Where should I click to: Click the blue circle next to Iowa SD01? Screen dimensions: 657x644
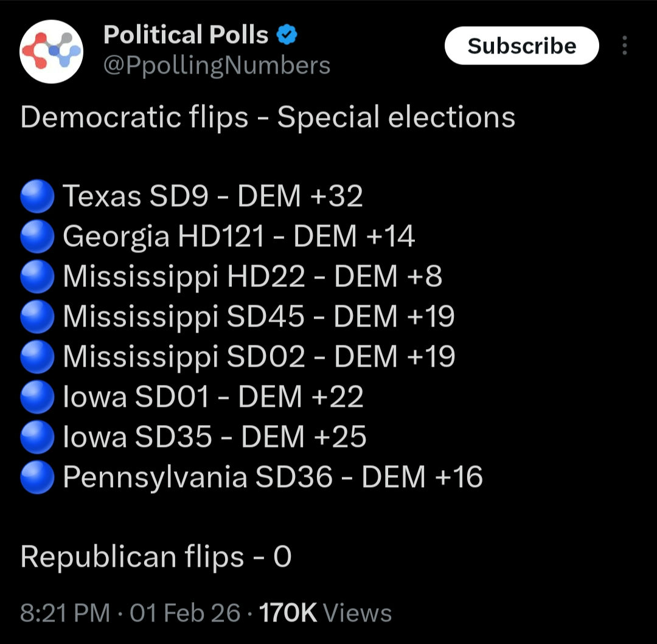38,397
